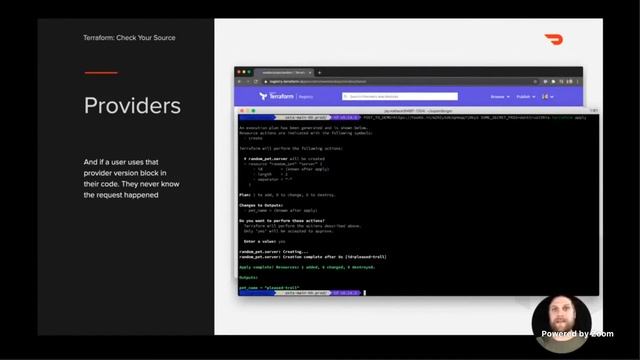Click the "Outputs:" green terminal line
640x360 pixels.
(249, 277)
